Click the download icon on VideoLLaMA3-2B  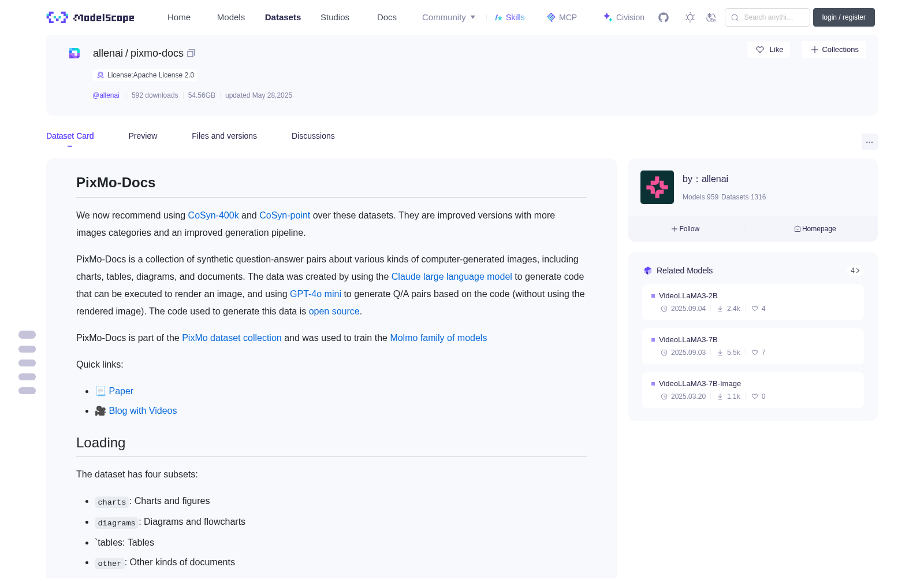(x=720, y=309)
